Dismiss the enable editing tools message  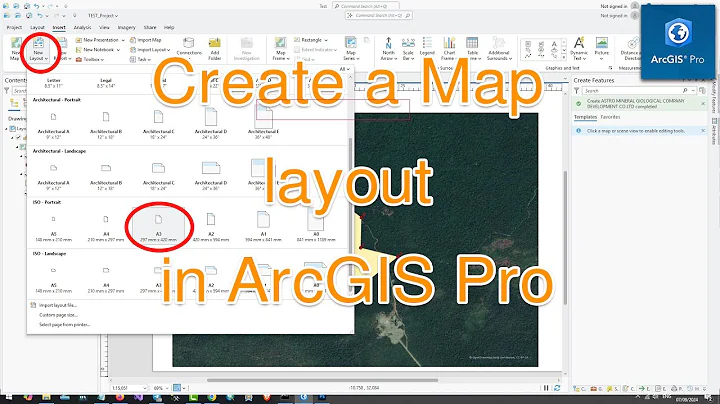coord(703,131)
